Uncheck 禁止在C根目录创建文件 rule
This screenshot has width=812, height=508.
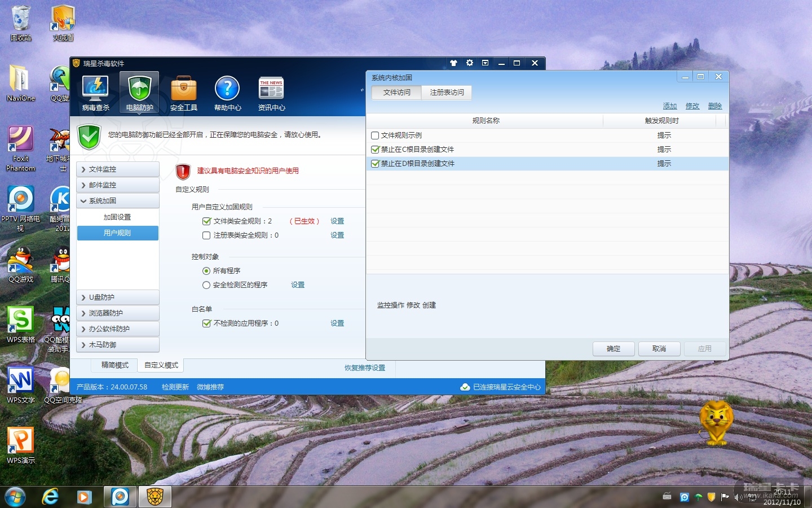click(375, 150)
